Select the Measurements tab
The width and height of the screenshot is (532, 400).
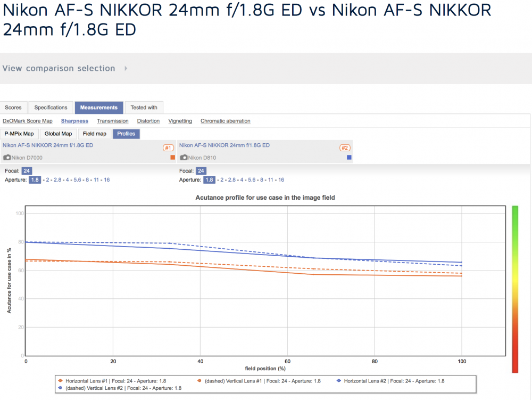pyautogui.click(x=99, y=108)
